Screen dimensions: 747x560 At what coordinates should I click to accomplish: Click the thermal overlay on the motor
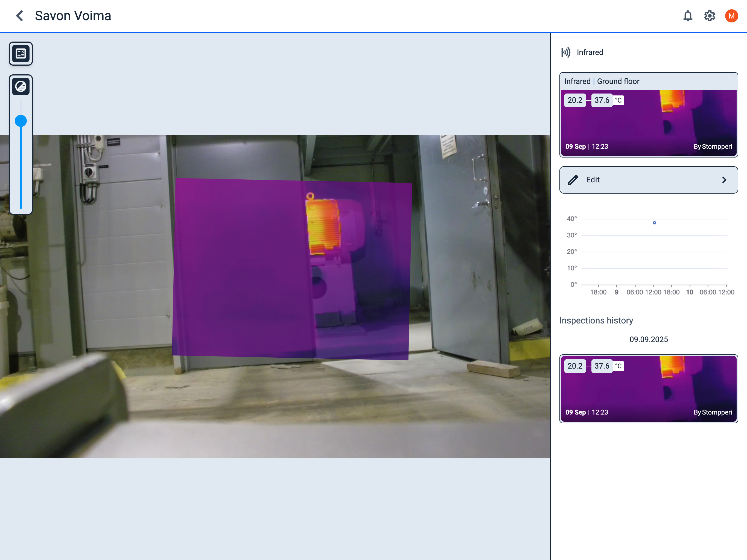coord(323,227)
